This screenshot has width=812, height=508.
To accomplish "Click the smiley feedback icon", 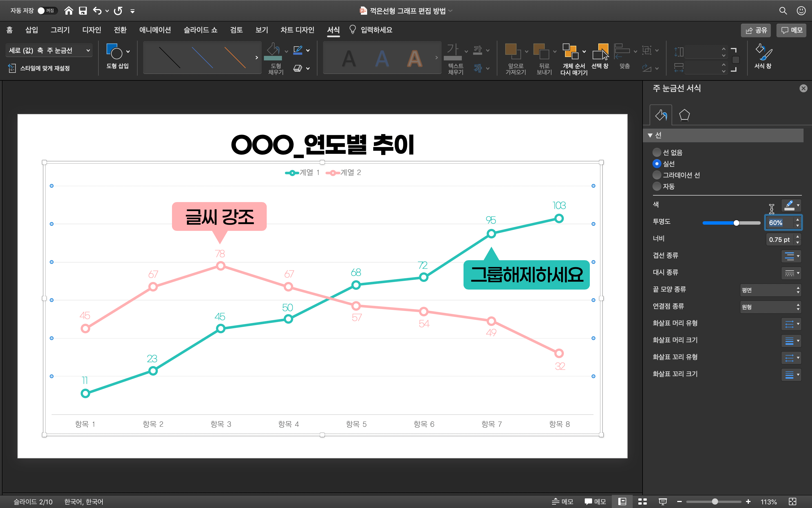I will 801,11.
